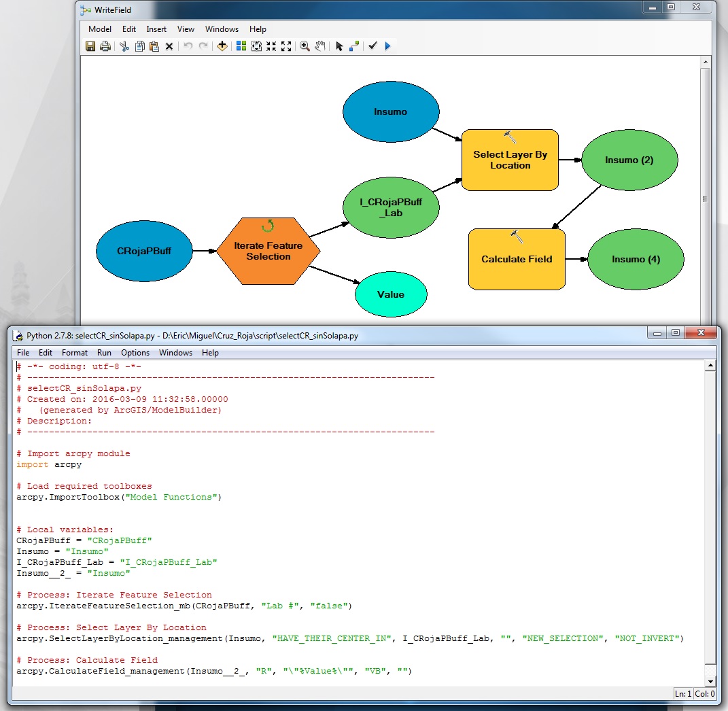Open the Run menu in IDLE
This screenshot has width=728, height=711.
point(104,353)
